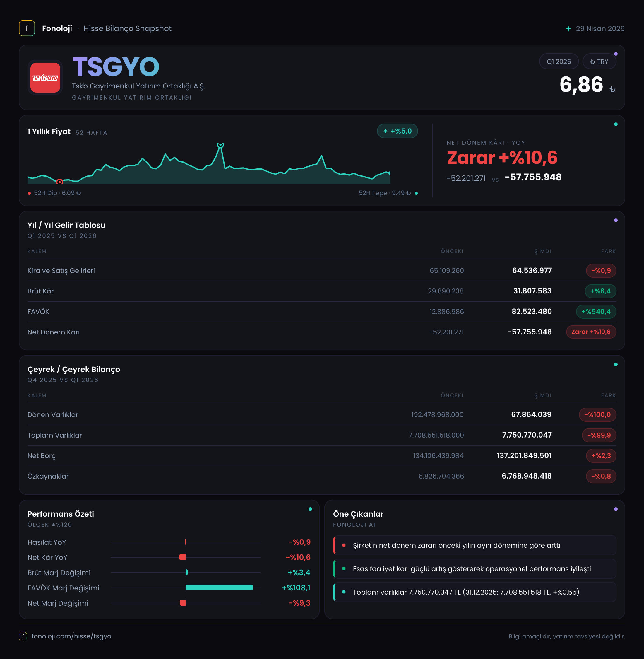644x659 pixels.
Task: Click the highlight about net dönem zararı increasing
Action: click(475, 545)
